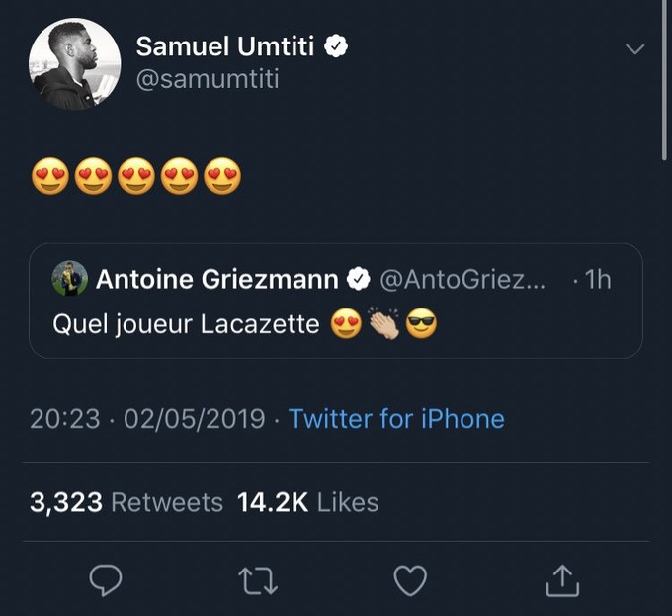
Task: Click the Antoine Griezmann name in quote
Action: (x=217, y=280)
